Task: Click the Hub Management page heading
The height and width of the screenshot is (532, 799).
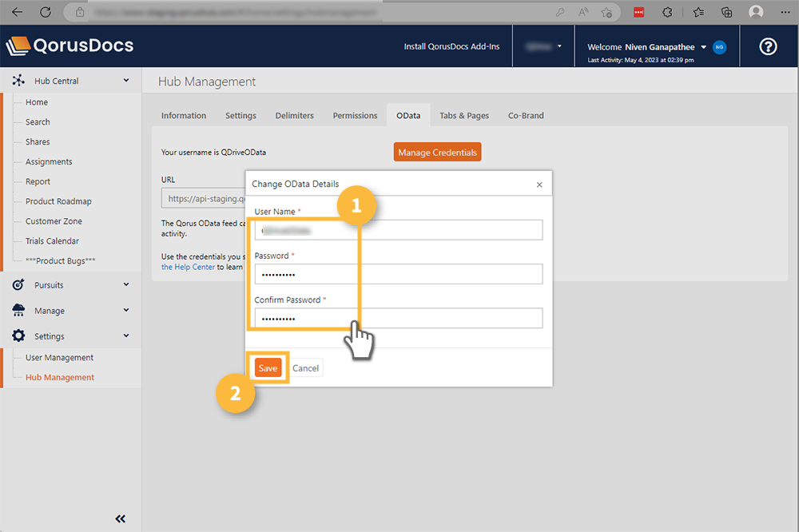Action: (207, 81)
